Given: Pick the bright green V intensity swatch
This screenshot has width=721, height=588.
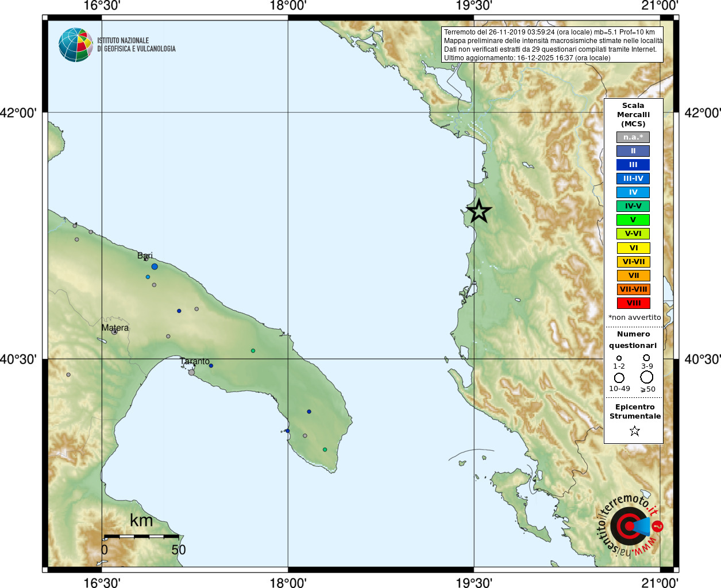Looking at the screenshot, I should pyautogui.click(x=633, y=220).
